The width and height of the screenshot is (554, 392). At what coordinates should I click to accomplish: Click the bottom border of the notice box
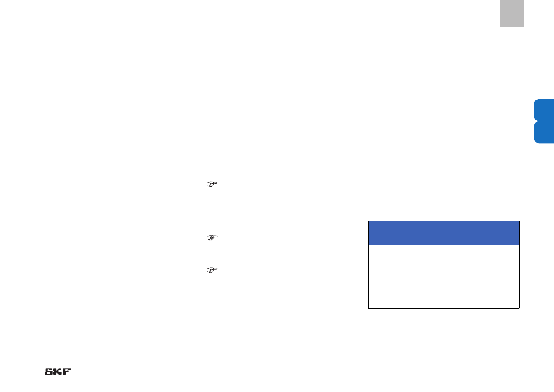click(444, 308)
